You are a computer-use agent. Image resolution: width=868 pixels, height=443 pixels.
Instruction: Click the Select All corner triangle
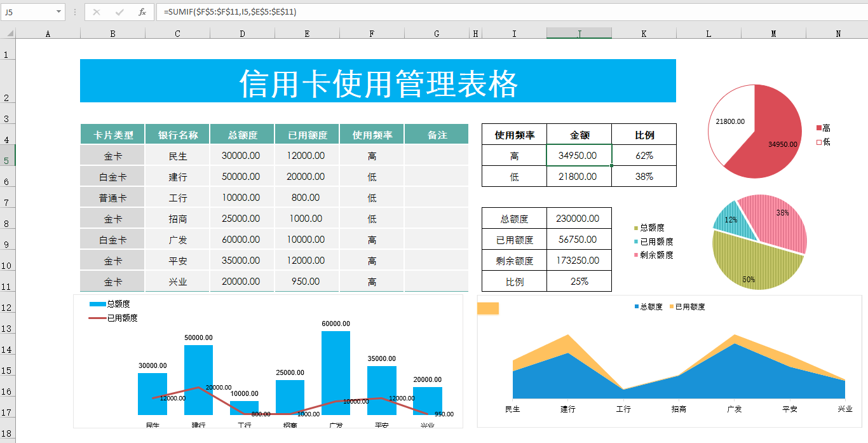8,34
